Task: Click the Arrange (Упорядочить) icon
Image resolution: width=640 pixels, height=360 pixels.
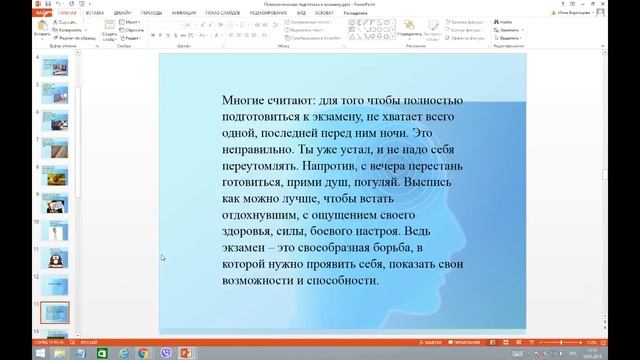Action: point(409,26)
